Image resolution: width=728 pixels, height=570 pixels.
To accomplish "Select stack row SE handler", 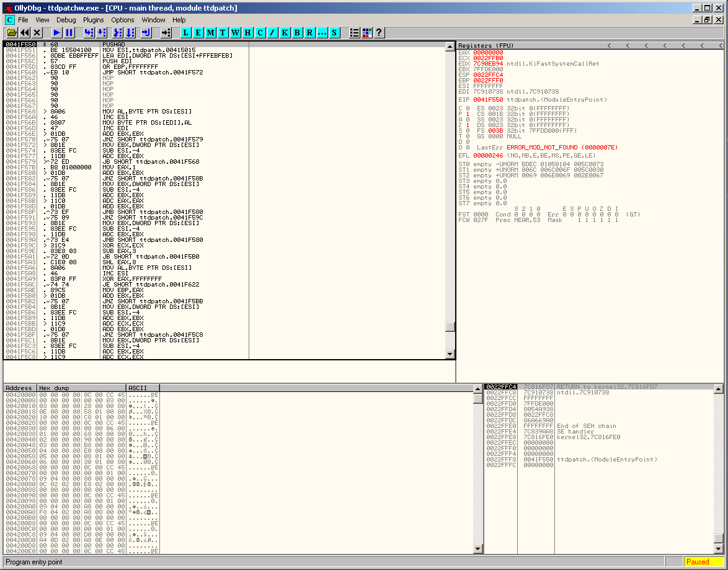I will tap(599, 432).
